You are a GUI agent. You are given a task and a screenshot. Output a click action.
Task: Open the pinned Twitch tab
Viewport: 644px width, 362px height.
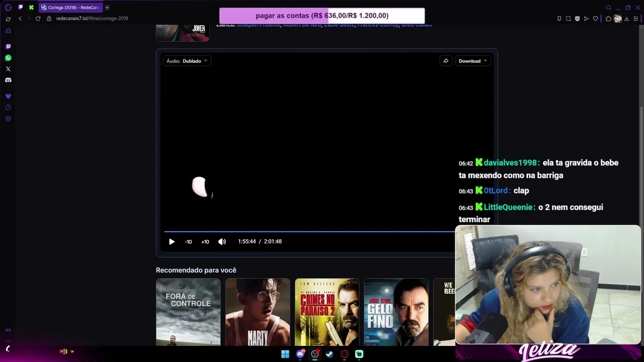point(20,8)
